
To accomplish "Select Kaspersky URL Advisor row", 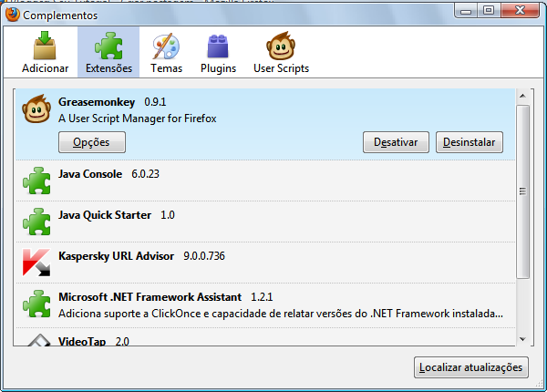I will point(265,263).
